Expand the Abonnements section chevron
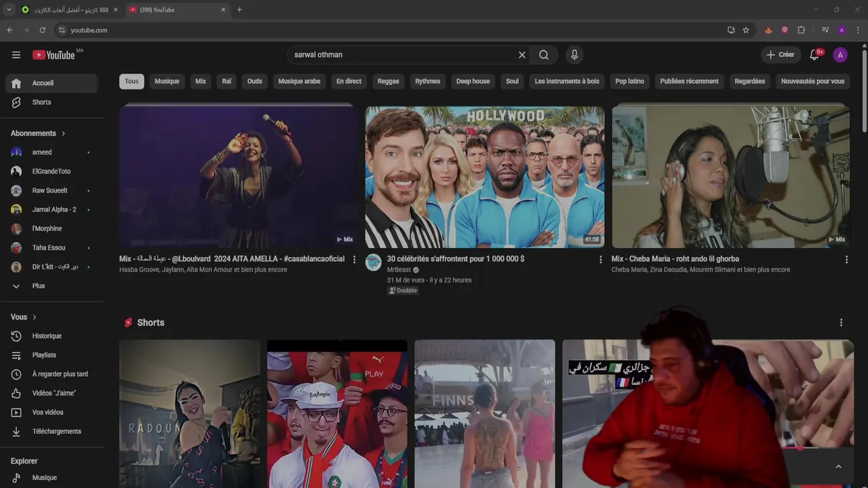The width and height of the screenshot is (868, 488). click(63, 134)
